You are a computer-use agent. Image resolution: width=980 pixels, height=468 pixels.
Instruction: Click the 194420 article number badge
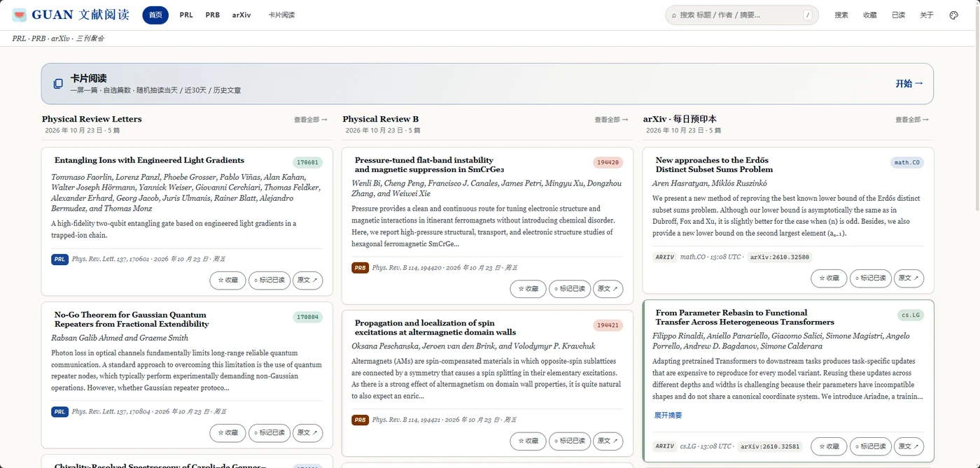pos(608,162)
